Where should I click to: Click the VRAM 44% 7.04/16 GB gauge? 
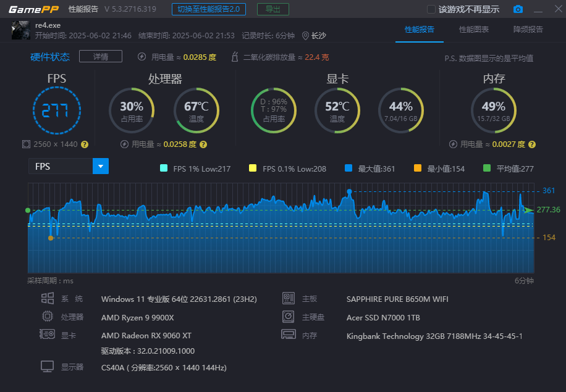pyautogui.click(x=400, y=111)
